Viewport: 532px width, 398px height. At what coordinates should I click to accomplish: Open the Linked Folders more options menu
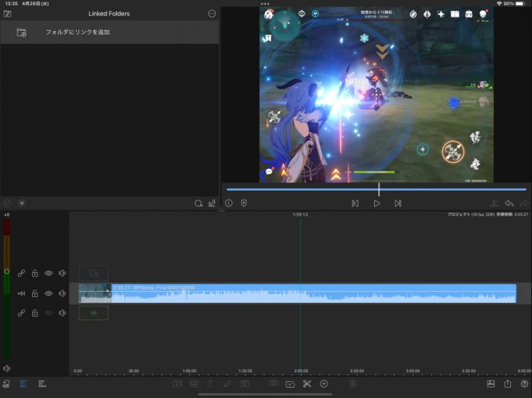tap(212, 14)
